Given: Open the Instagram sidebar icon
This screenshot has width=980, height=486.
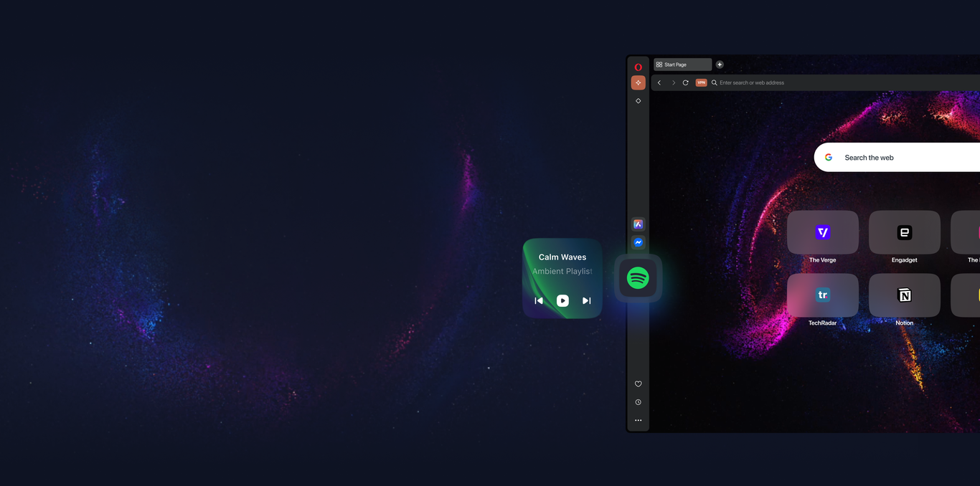Looking at the screenshot, I should tap(638, 224).
